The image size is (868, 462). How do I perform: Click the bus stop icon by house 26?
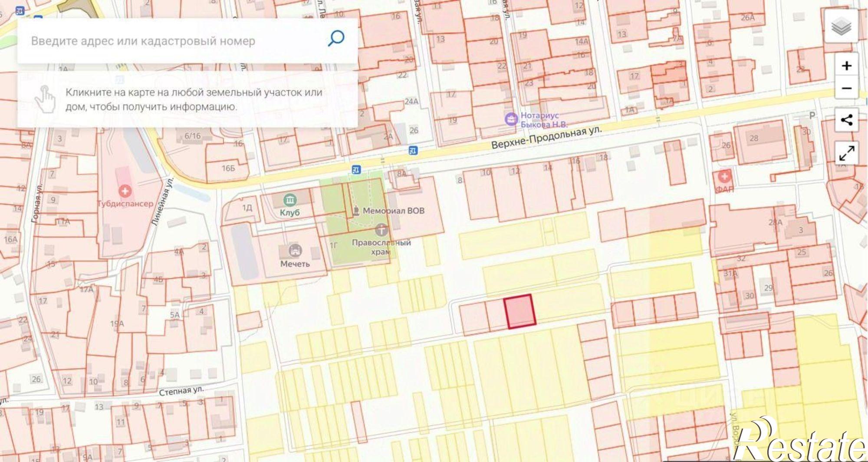[x=413, y=150]
